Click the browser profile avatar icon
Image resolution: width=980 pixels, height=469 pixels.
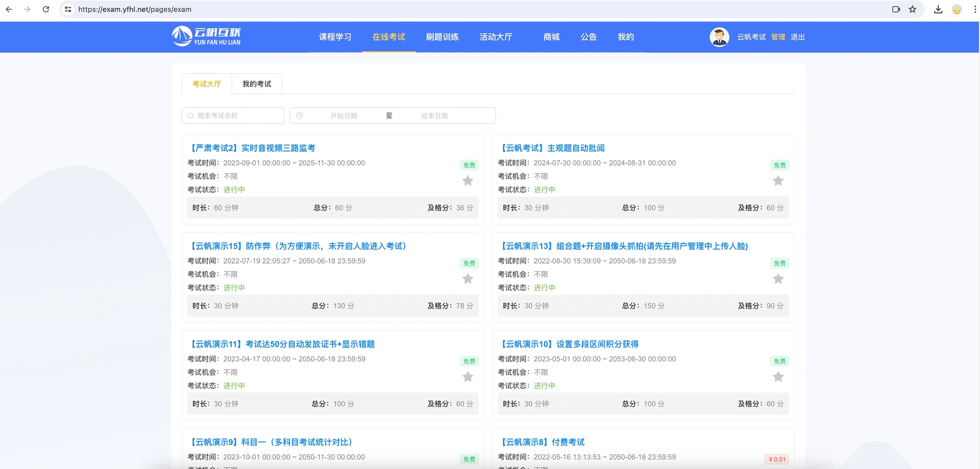(957, 9)
